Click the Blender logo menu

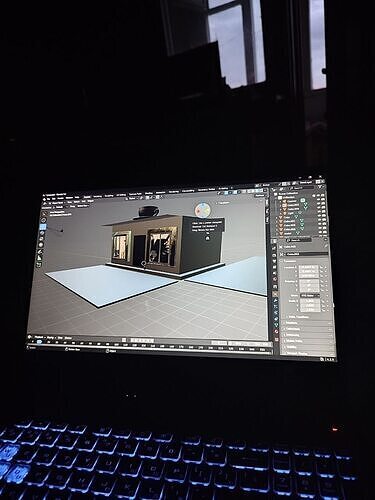pos(44,200)
